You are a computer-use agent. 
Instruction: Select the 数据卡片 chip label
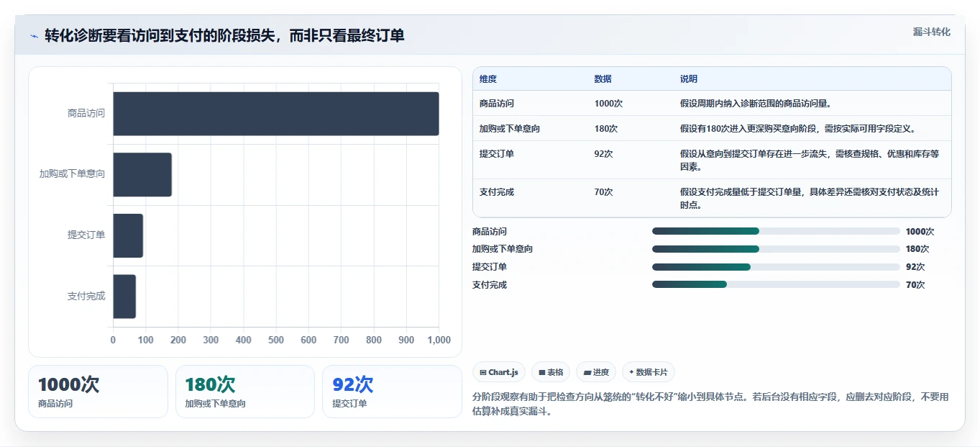tap(651, 372)
